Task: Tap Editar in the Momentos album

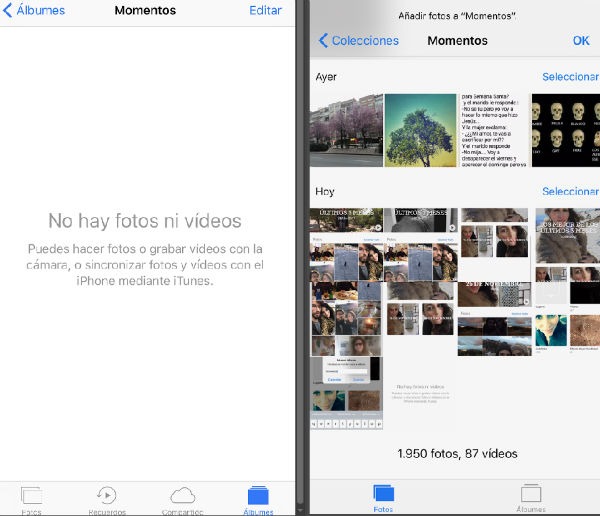Action: (265, 10)
